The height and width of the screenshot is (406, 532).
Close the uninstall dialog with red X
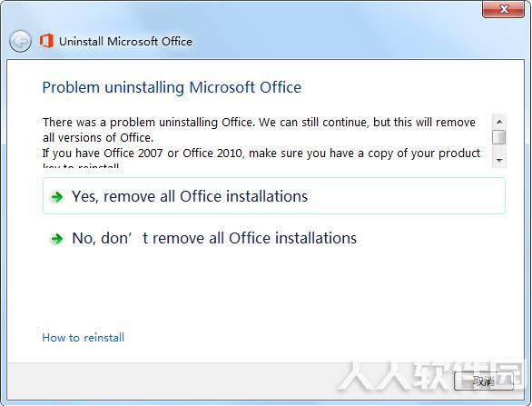[x=504, y=9]
